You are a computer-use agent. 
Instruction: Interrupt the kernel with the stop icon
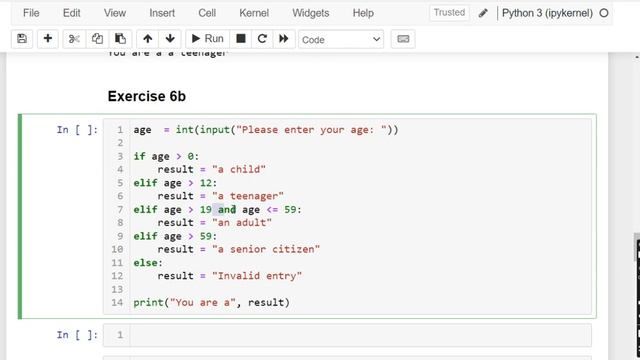(241, 39)
